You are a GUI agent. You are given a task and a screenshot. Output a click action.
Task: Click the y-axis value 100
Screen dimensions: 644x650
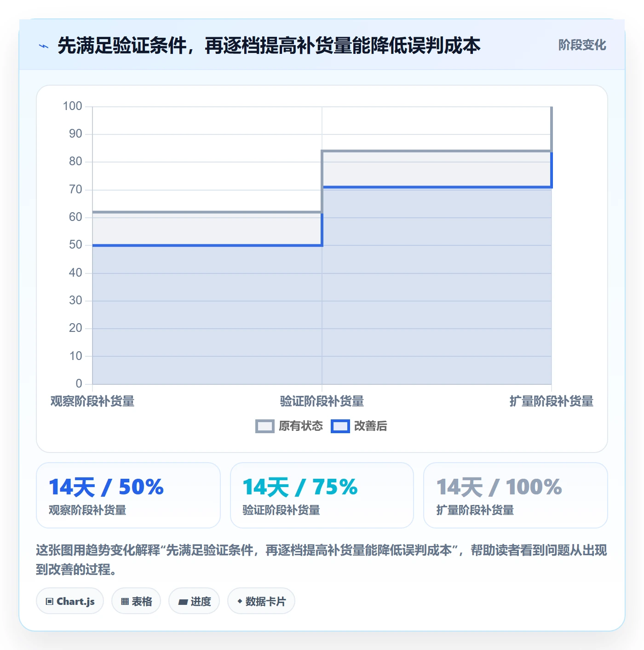72,106
